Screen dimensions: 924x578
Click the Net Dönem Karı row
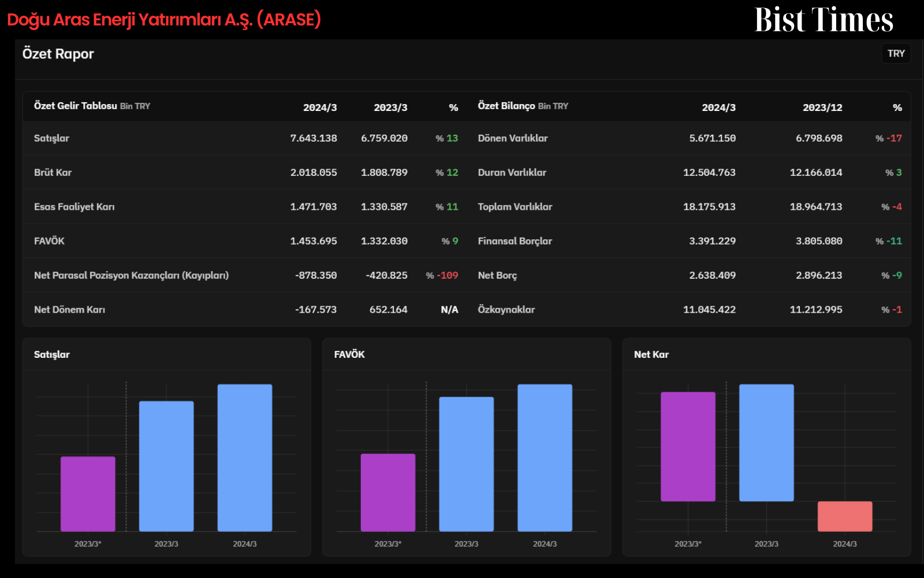point(245,310)
